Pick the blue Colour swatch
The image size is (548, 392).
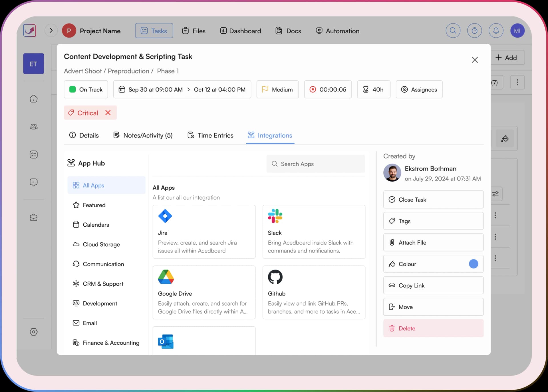click(473, 264)
